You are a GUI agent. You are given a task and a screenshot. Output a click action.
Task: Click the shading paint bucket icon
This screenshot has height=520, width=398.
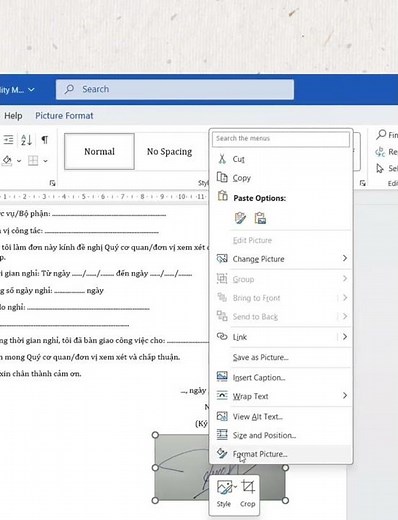point(7,161)
